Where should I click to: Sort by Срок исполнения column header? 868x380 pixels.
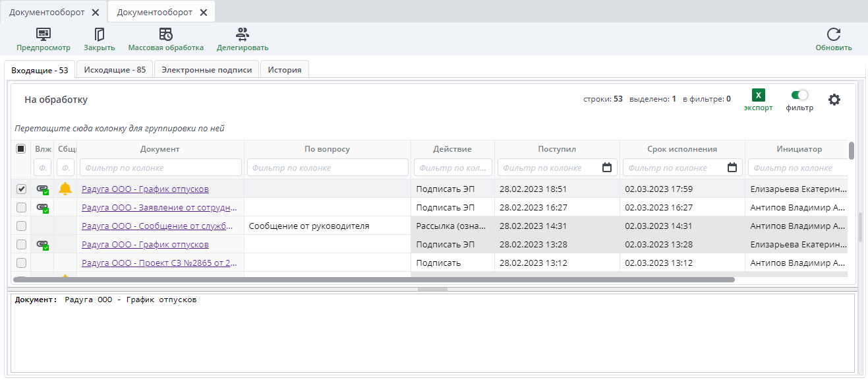click(682, 149)
